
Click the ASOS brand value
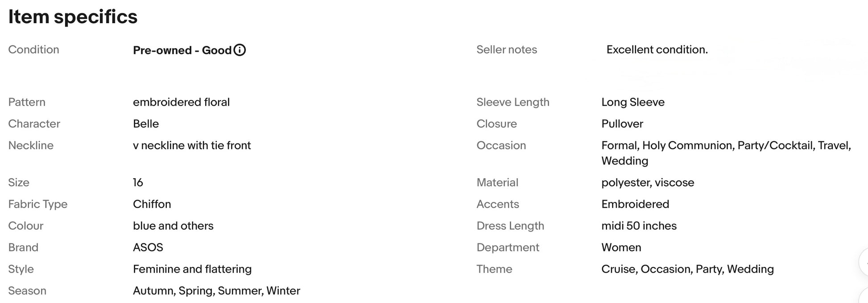[148, 247]
